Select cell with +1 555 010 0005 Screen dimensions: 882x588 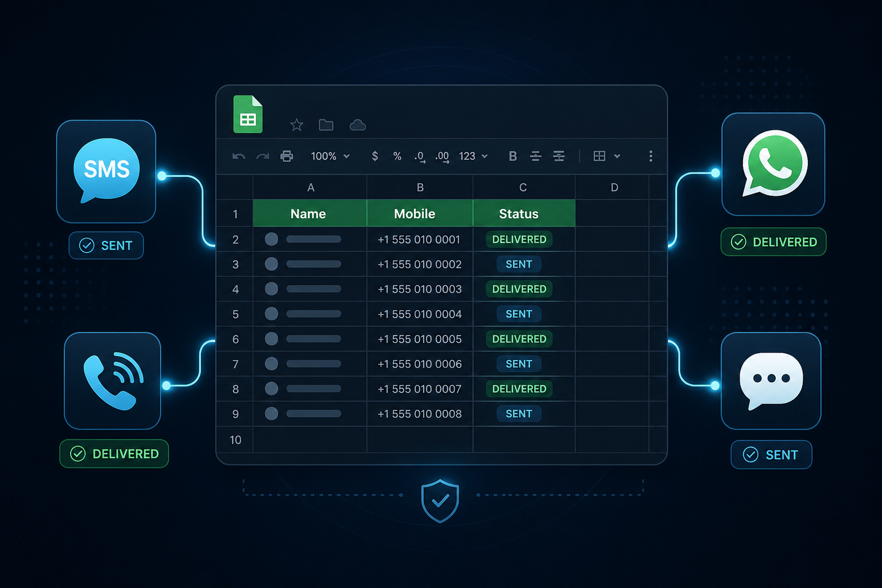click(420, 339)
